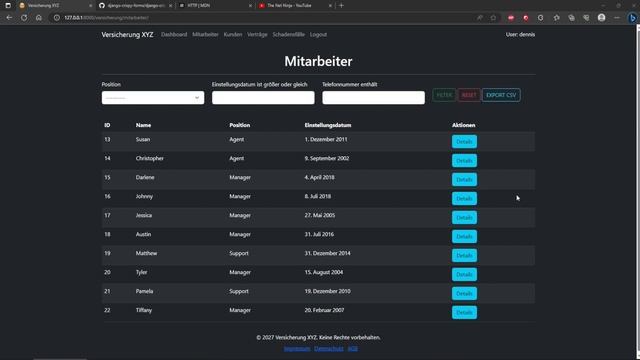Click the 'Matthew' name cell
The width and height of the screenshot is (640, 360).
pos(146,253)
